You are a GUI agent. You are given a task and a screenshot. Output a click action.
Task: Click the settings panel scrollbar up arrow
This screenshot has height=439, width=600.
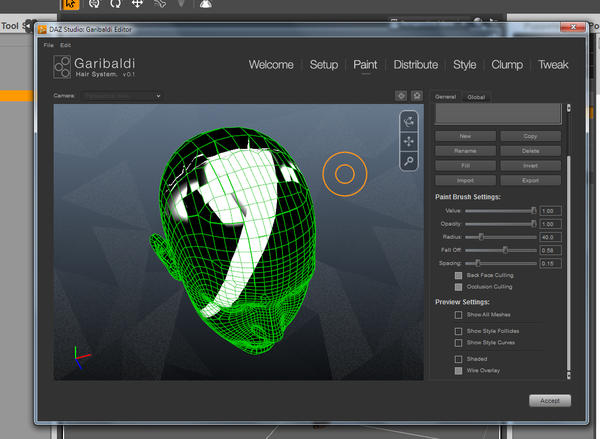(569, 108)
